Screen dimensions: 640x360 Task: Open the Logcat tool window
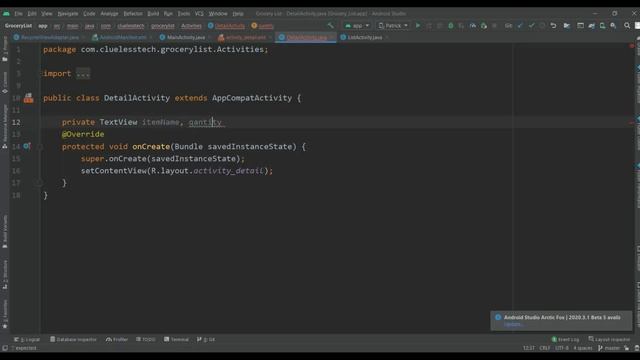(x=27, y=339)
